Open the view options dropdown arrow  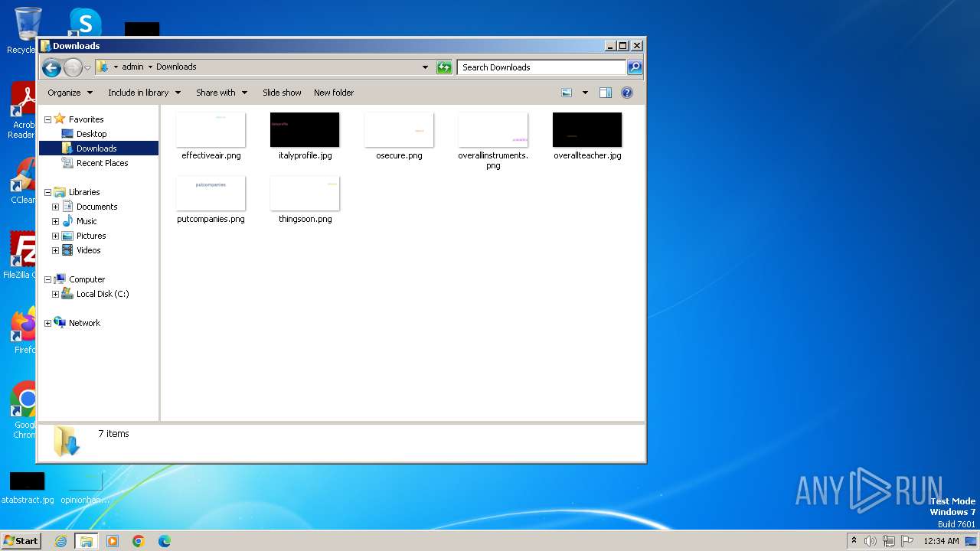(585, 93)
